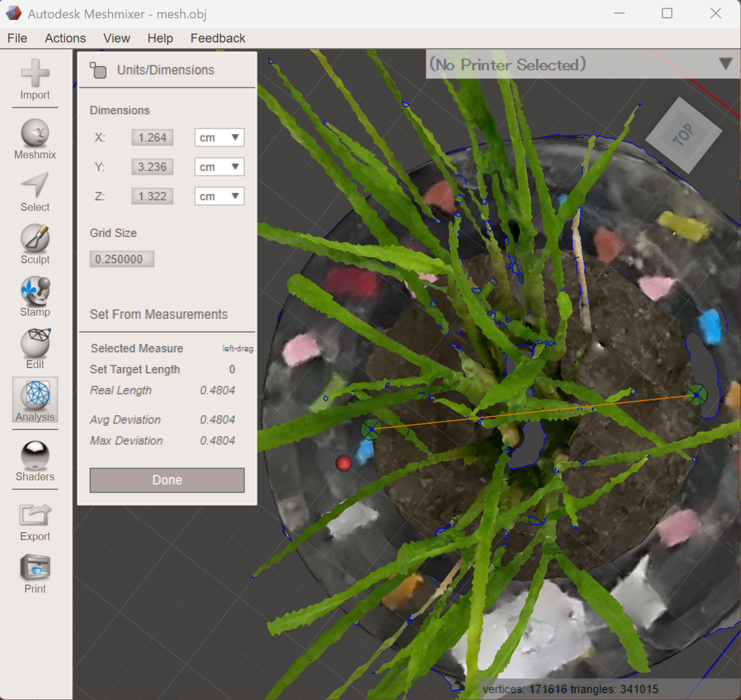This screenshot has height=700, width=741.
Task: Open the Stamp tool
Action: point(35,297)
